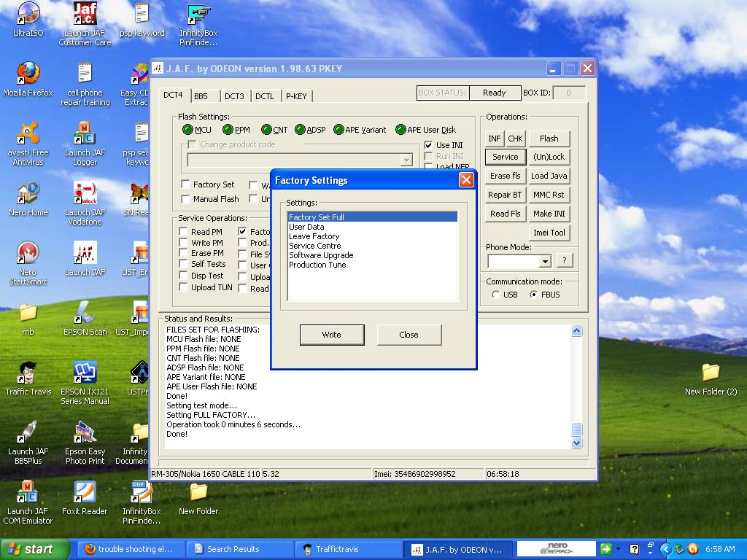Screen dimensions: 747x560
Task: Open the Windows start menu
Action: [x=34, y=549]
